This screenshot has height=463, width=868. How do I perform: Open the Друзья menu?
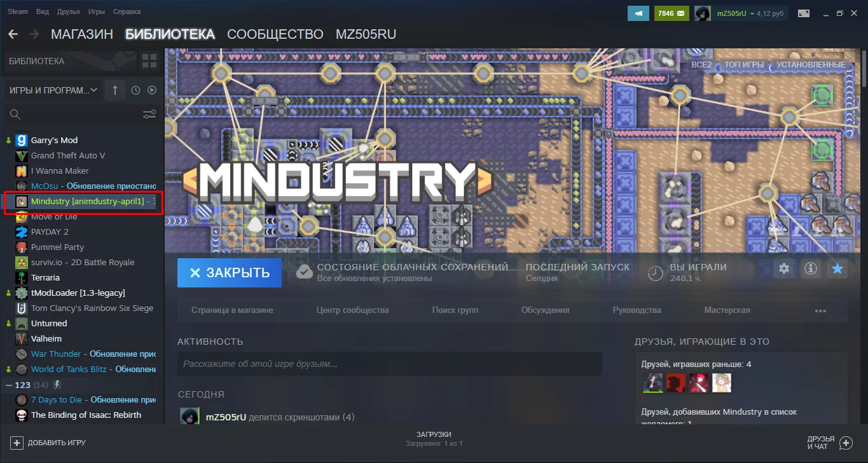click(68, 12)
